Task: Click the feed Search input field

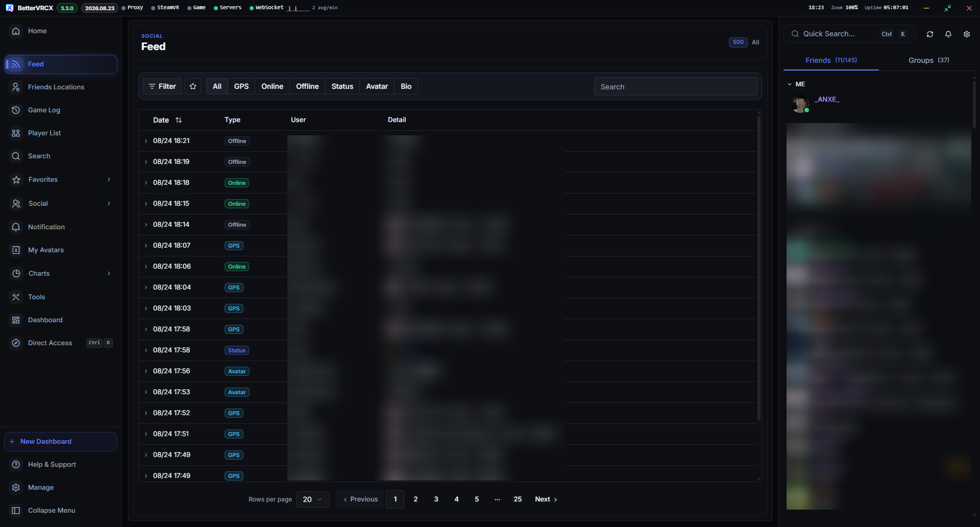Action: point(675,87)
